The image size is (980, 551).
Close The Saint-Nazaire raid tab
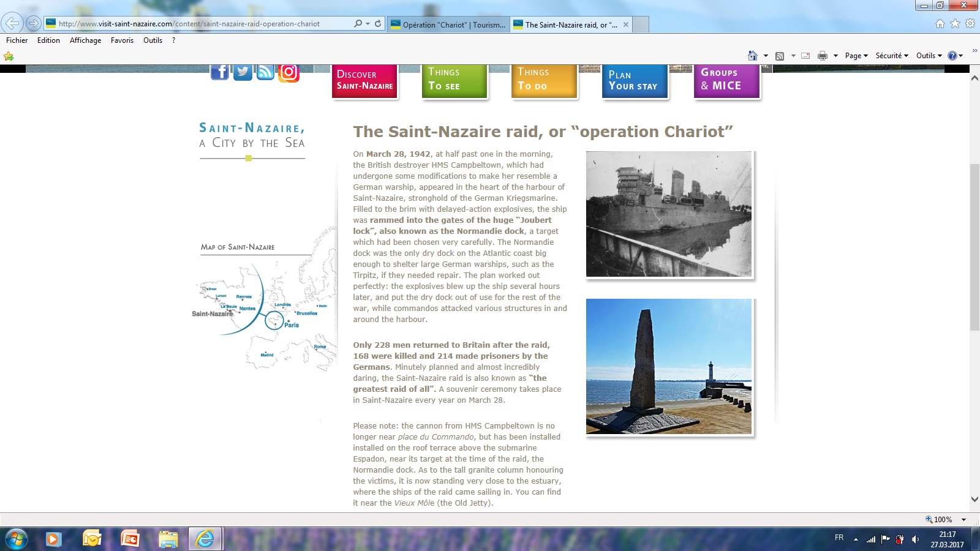click(x=625, y=24)
